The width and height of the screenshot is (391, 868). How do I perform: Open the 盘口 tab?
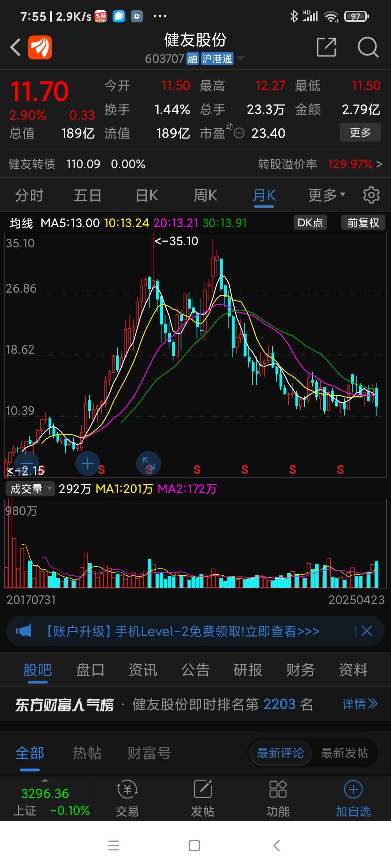pyautogui.click(x=90, y=670)
